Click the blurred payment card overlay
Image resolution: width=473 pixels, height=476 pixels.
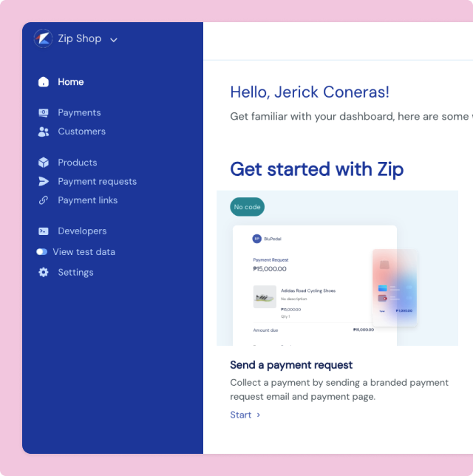[x=395, y=288]
